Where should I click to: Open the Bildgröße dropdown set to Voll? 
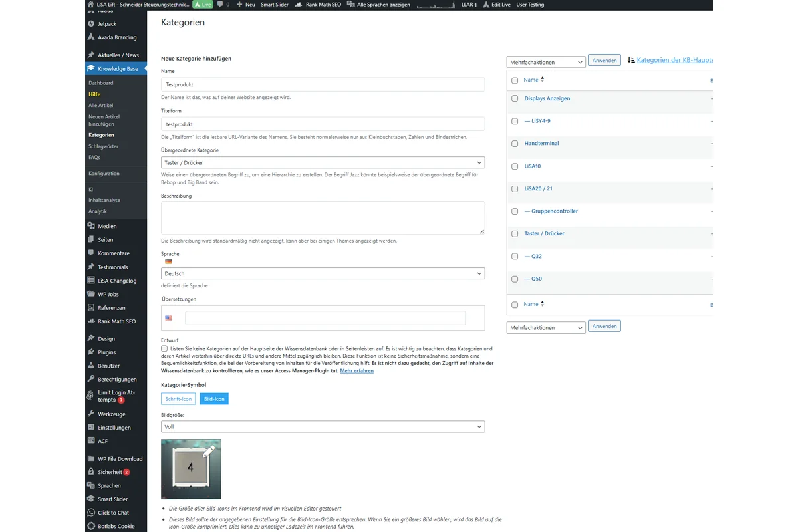pyautogui.click(x=323, y=426)
